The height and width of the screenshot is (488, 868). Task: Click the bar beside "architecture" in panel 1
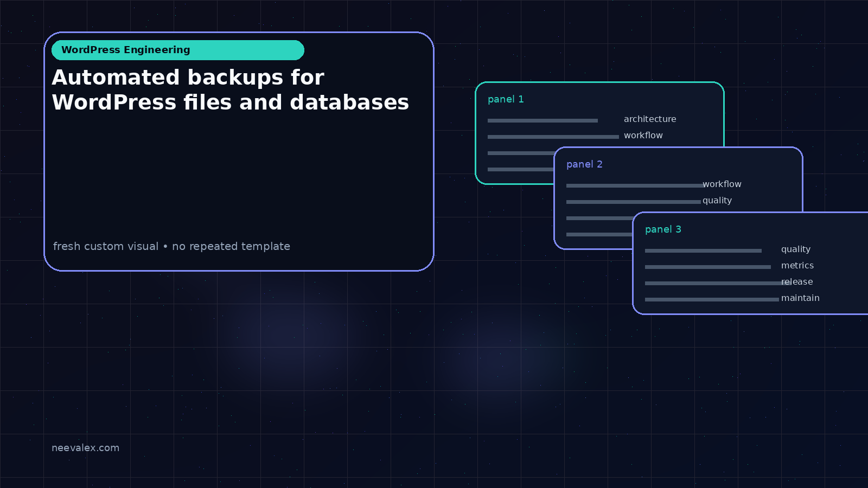point(542,120)
